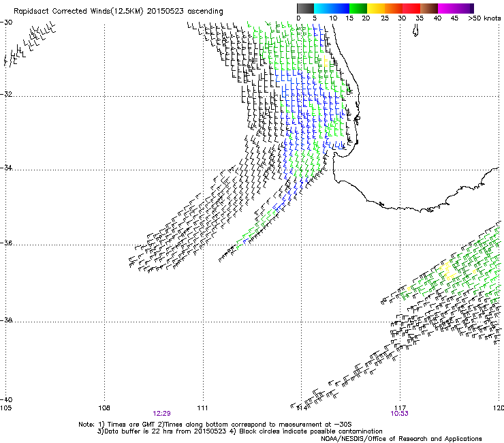Select the "-30" latitude axis label
This screenshot has width=504, height=443.
(x=6, y=22)
